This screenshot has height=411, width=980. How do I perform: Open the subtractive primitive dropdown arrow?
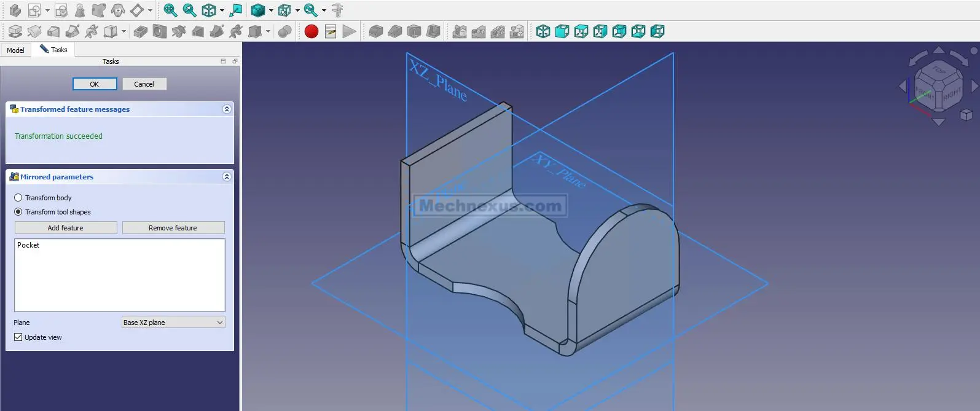[268, 31]
